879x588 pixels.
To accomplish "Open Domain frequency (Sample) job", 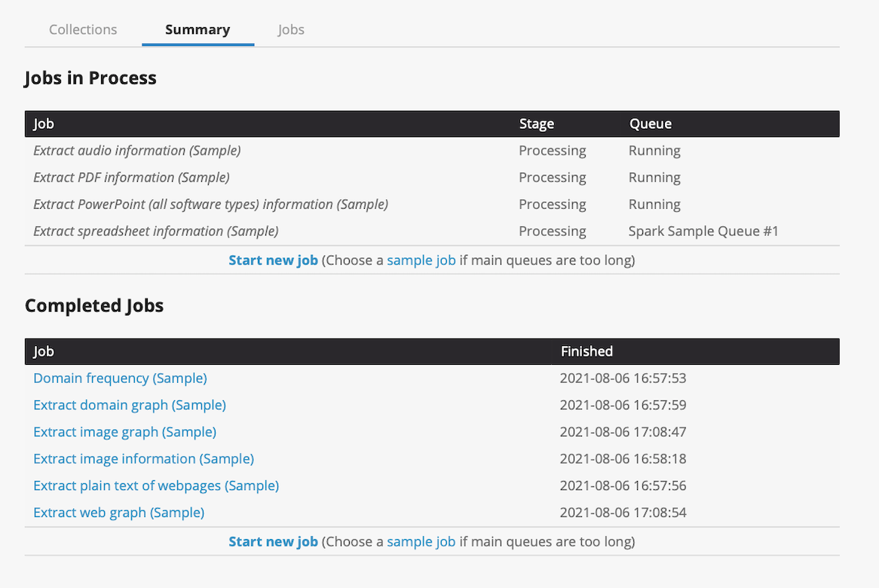I will 120,378.
